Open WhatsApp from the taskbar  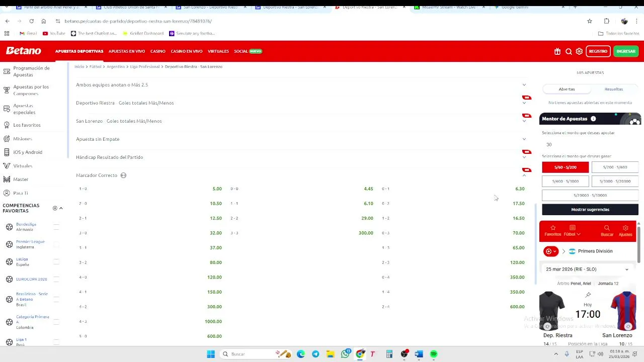click(345, 354)
